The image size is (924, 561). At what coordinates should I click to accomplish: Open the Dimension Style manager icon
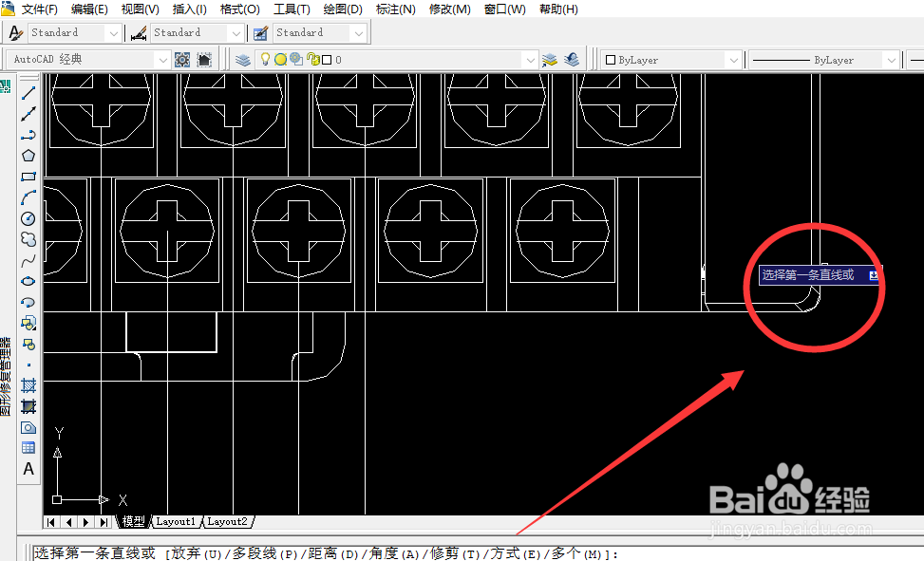(x=139, y=33)
